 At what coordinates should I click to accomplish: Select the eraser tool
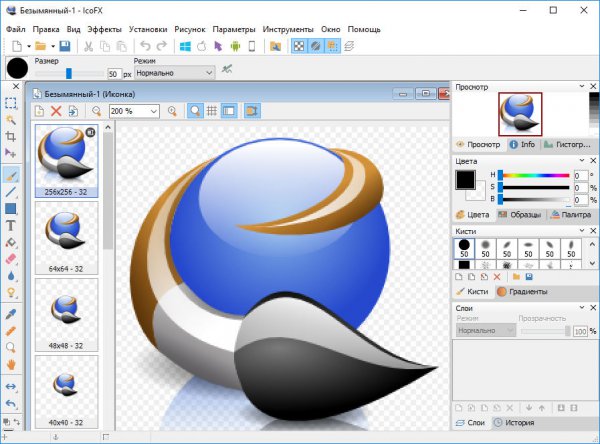[11, 259]
